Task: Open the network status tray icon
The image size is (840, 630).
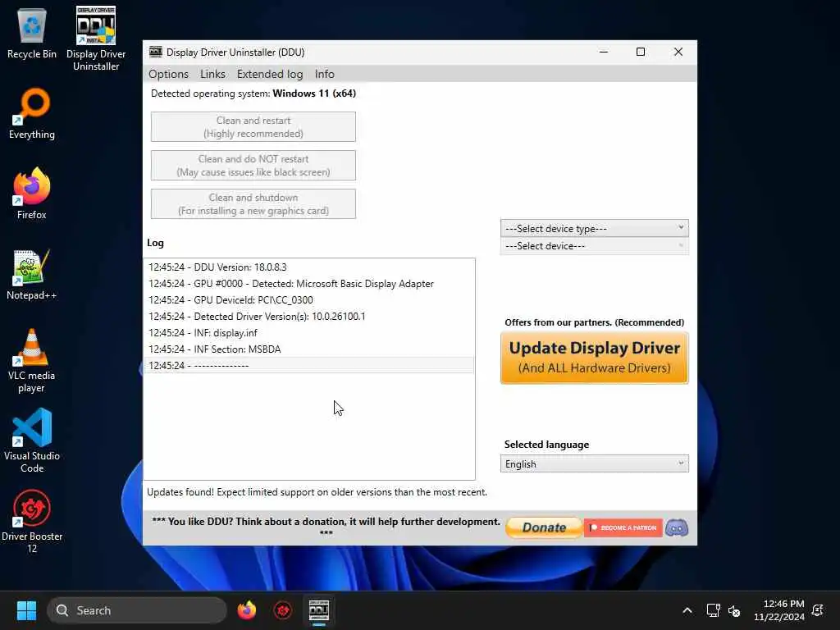Action: coord(713,610)
